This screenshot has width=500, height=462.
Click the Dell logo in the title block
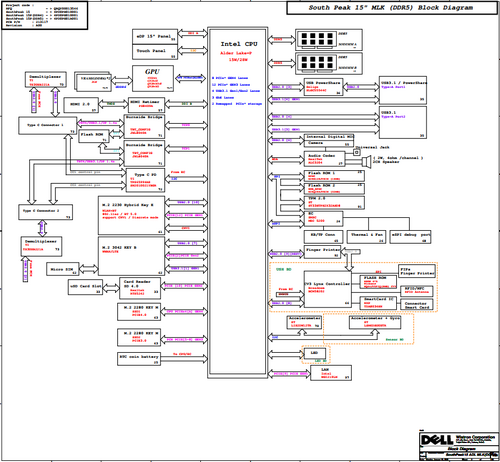[436, 440]
